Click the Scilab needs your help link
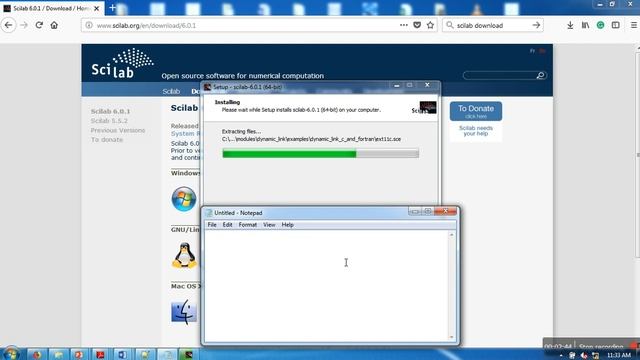 tap(476, 131)
